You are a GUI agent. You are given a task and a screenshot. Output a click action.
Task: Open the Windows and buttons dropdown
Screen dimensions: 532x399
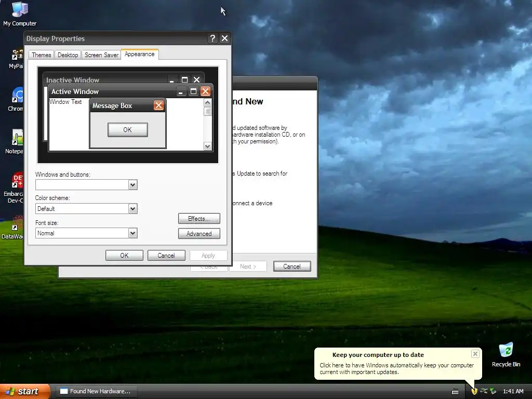click(132, 185)
